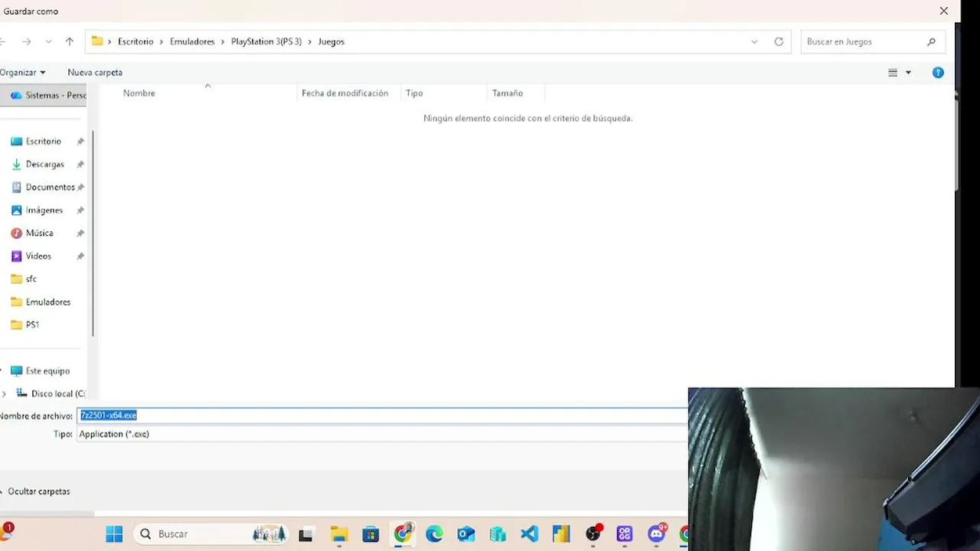The width and height of the screenshot is (980, 551).
Task: Click the Emuladores breadcrumb in address bar
Action: click(192, 41)
